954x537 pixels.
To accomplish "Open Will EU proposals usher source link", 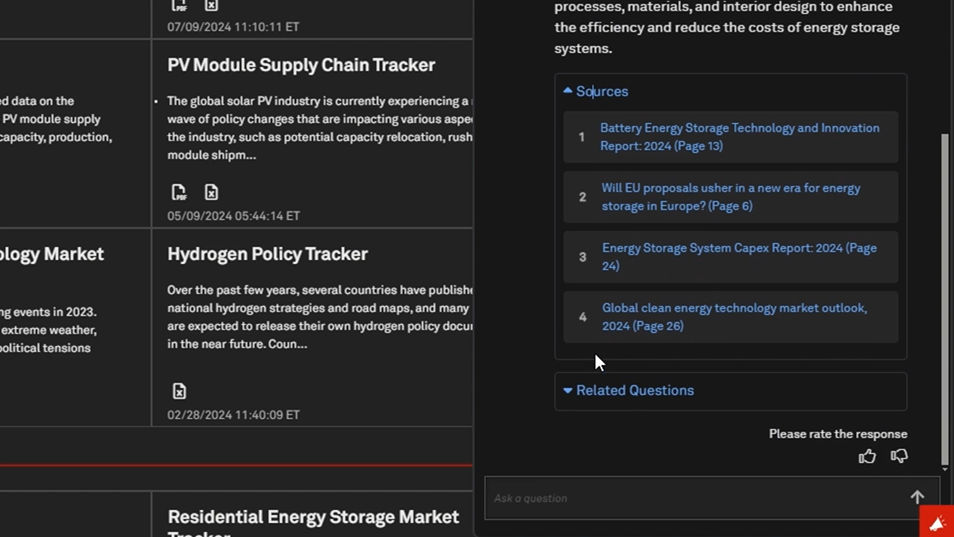I will [x=731, y=197].
